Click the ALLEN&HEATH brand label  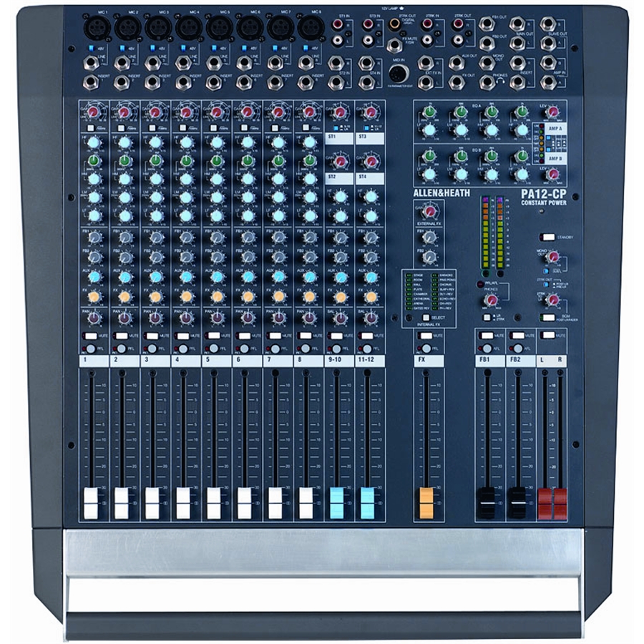pyautogui.click(x=441, y=193)
